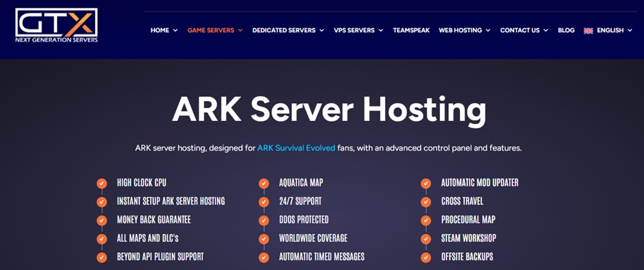The image size is (644, 270).
Task: Click the All Maps and DLC's text
Action: [x=147, y=238]
